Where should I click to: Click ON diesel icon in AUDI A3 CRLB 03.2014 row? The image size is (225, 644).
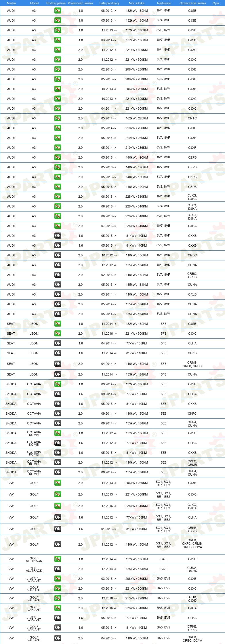[58, 294]
